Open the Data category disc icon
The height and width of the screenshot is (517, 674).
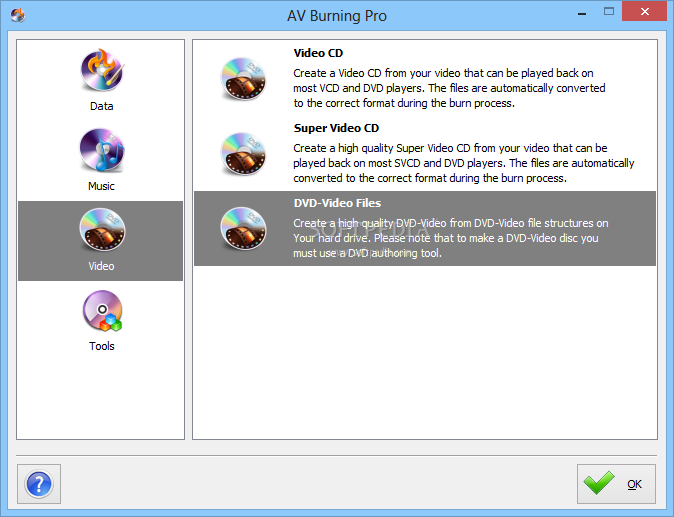pos(102,70)
